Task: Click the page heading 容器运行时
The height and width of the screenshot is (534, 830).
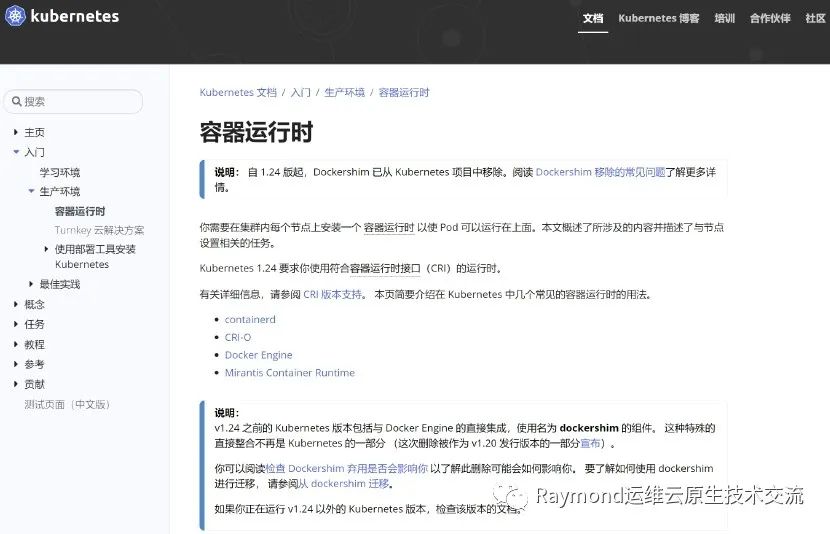Action: (256, 131)
